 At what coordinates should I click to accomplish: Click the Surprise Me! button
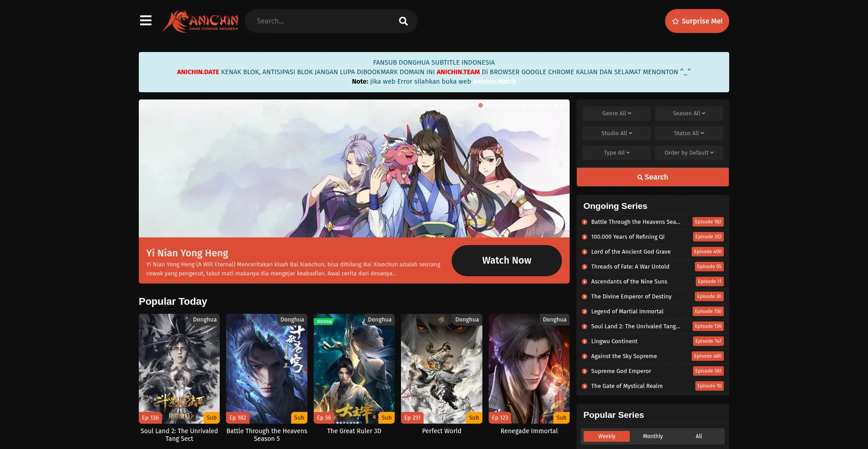697,21
